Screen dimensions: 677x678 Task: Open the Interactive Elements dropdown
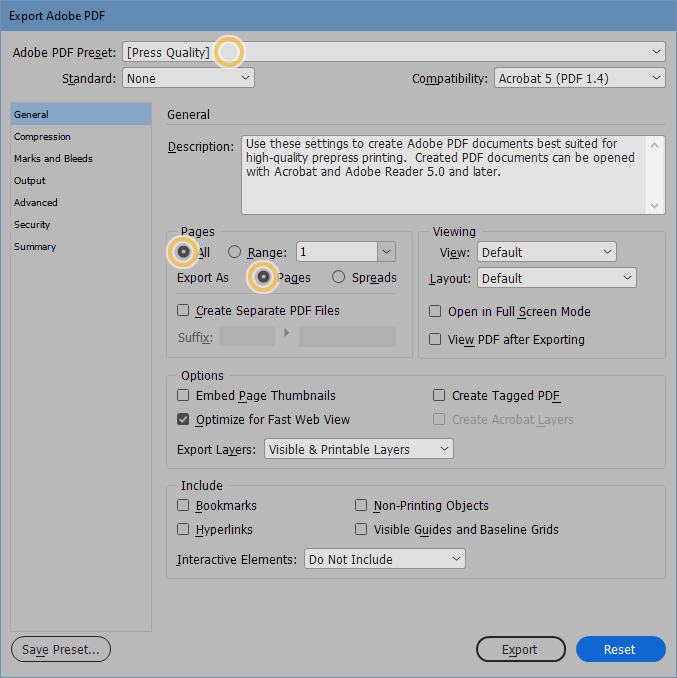[385, 559]
